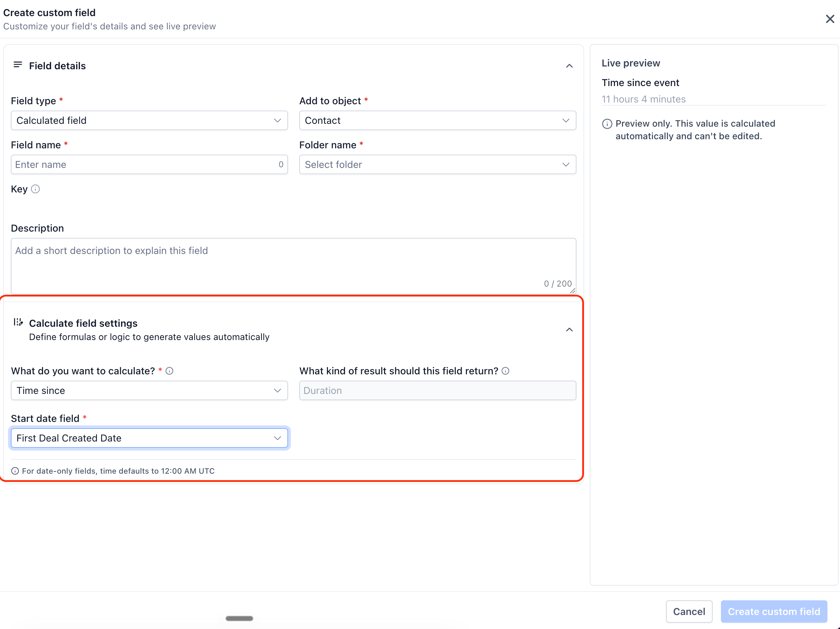Click the Calculate field settings heading
Image resolution: width=840 pixels, height=629 pixels.
(x=83, y=323)
